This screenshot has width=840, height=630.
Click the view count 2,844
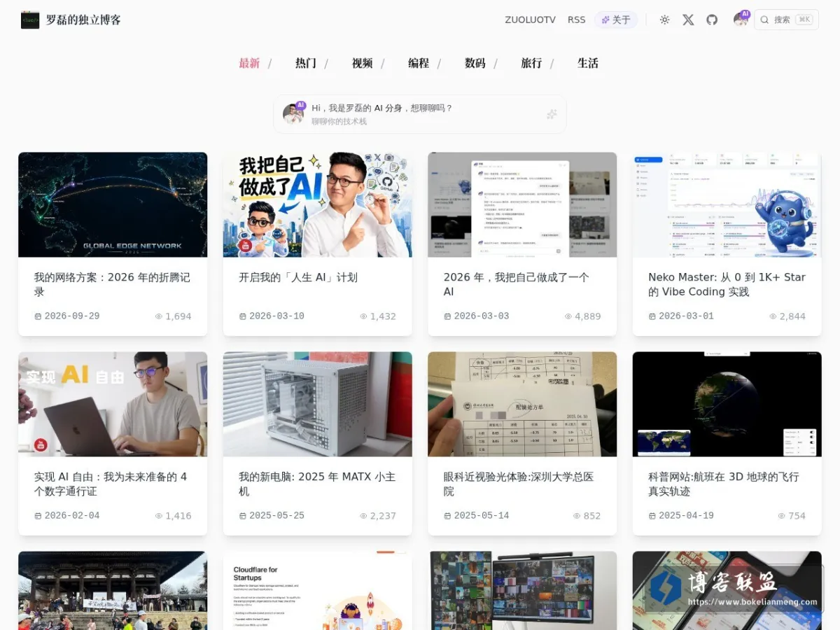click(x=787, y=316)
